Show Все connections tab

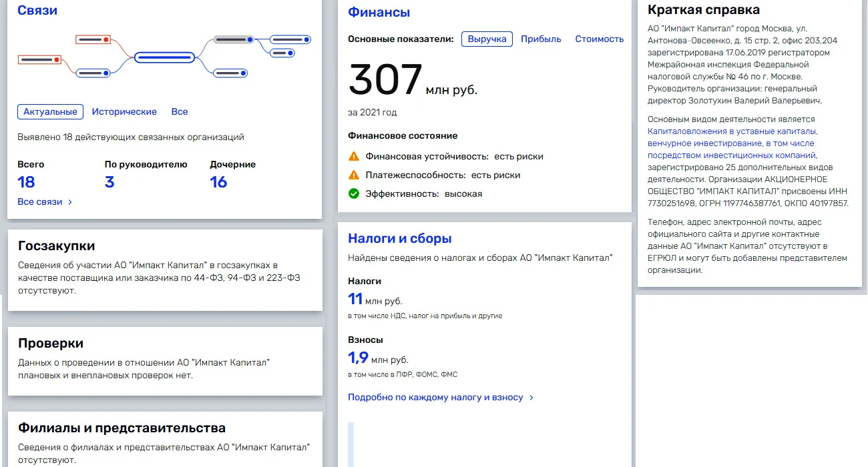point(180,112)
